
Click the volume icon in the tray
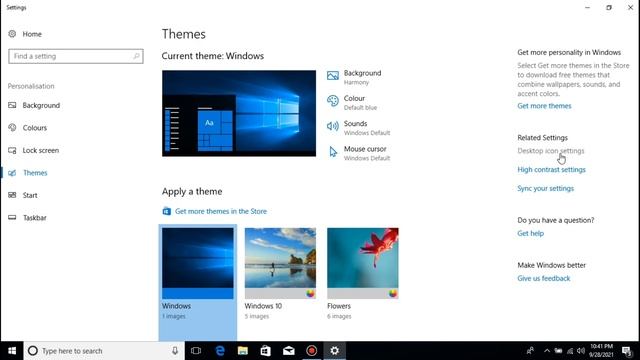tap(581, 351)
